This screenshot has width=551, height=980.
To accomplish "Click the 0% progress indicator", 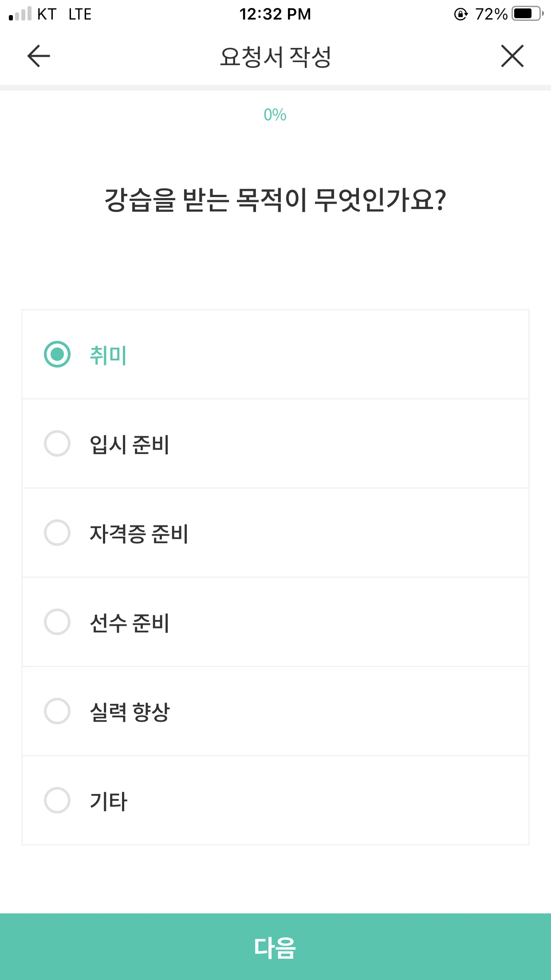I will pyautogui.click(x=275, y=115).
